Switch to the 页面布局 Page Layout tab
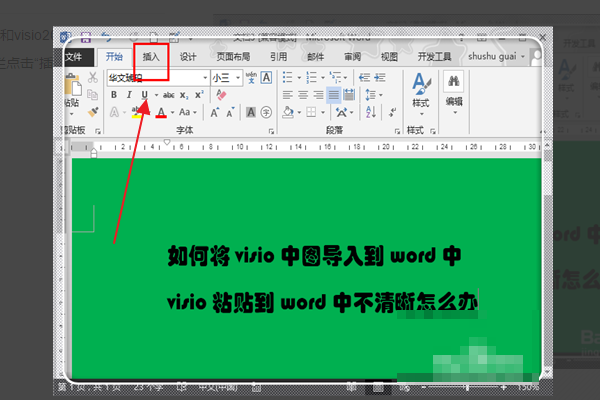This screenshot has width=600, height=400. coord(233,57)
